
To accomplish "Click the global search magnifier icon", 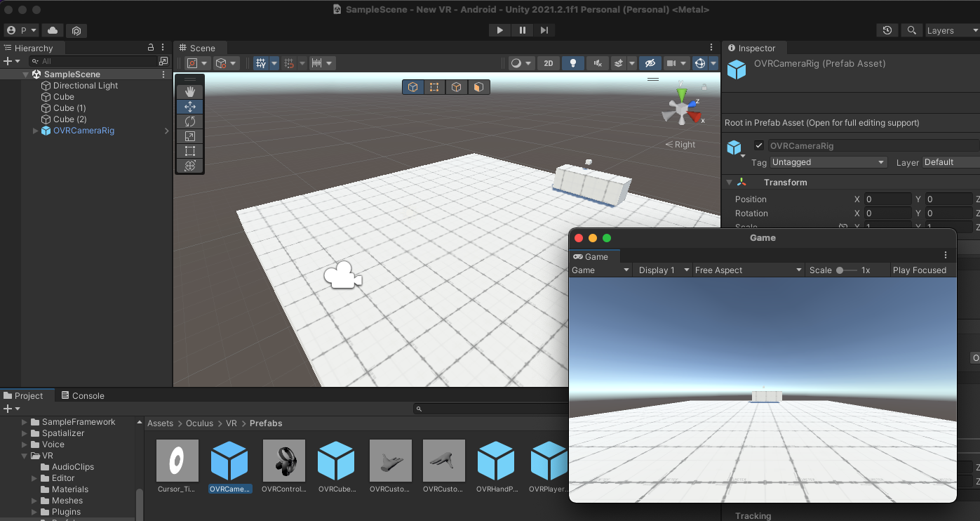I will (911, 30).
